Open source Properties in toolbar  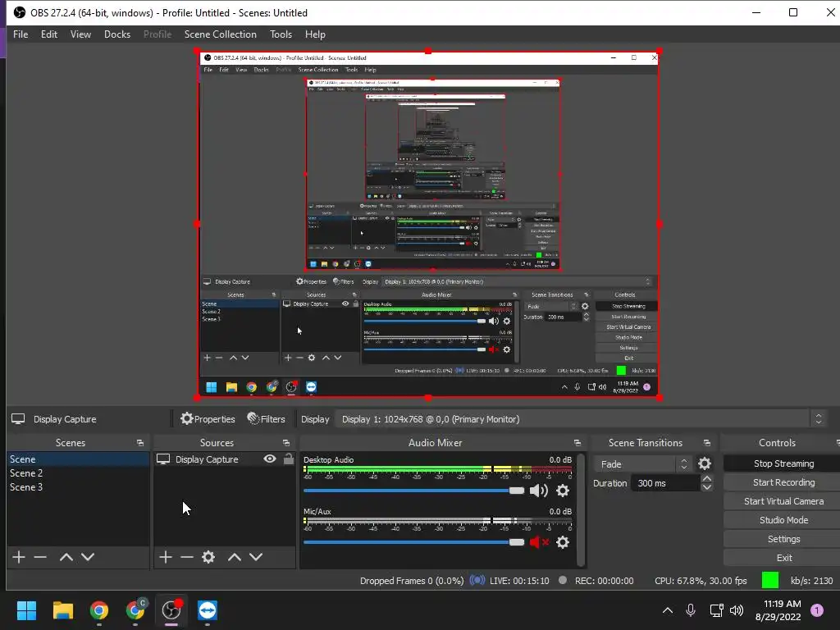[x=208, y=419]
